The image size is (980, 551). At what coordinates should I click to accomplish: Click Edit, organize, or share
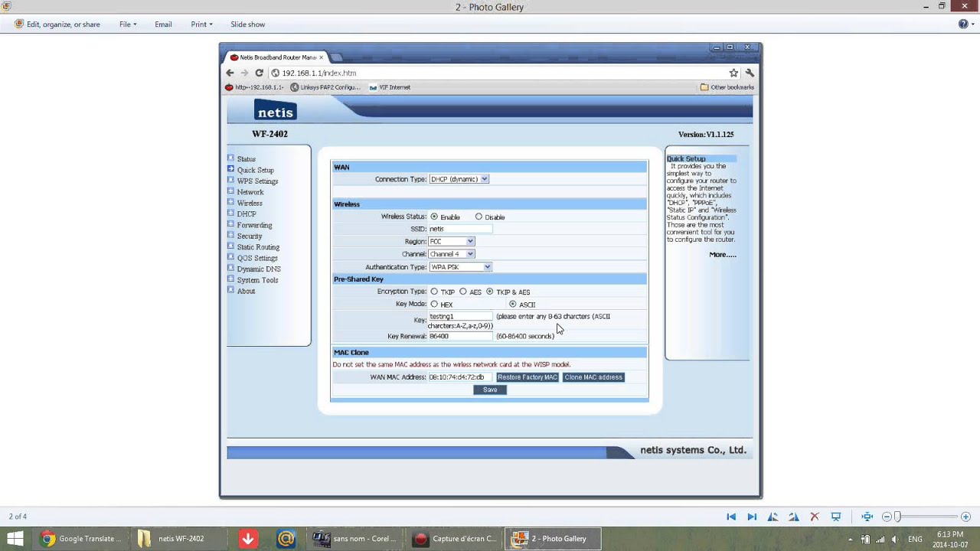(x=57, y=24)
